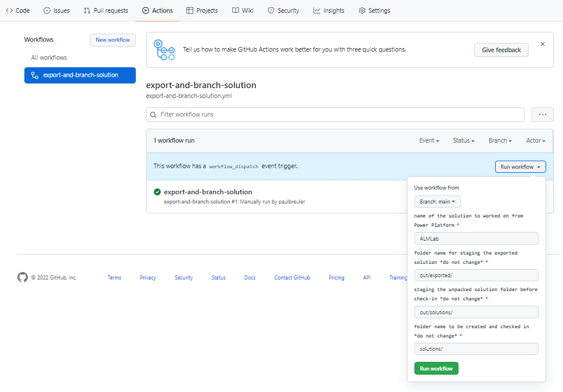Open the Event filter dropdown
The width and height of the screenshot is (563, 392).
pyautogui.click(x=429, y=140)
